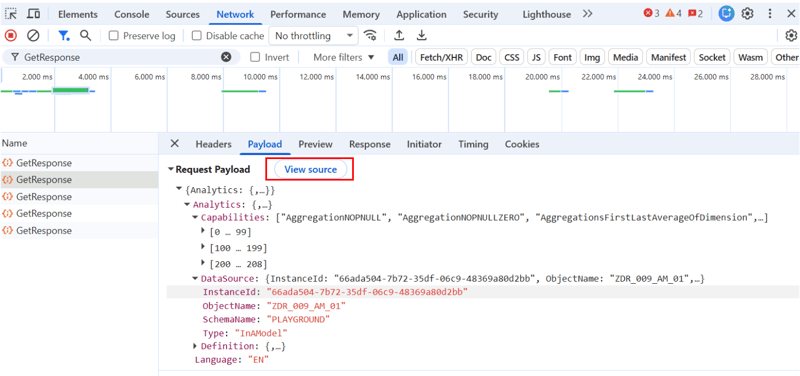Open the Application tab
800x376 pixels.
pyautogui.click(x=421, y=14)
